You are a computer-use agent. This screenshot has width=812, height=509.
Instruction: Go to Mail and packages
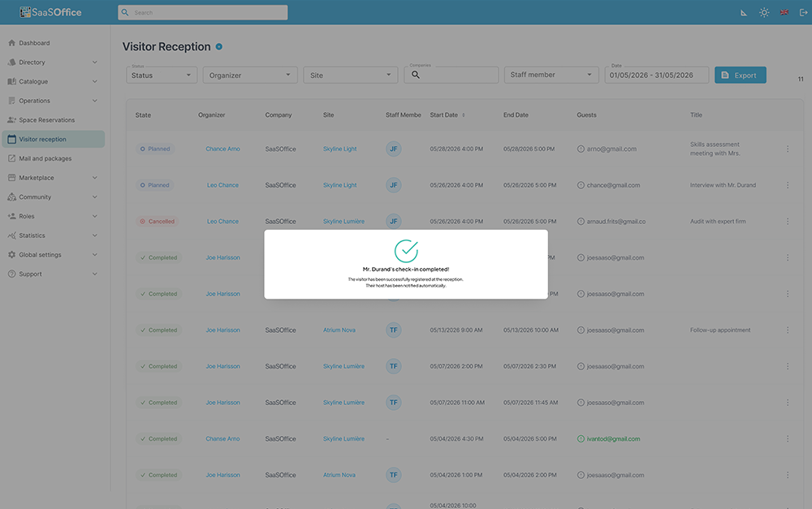click(45, 158)
